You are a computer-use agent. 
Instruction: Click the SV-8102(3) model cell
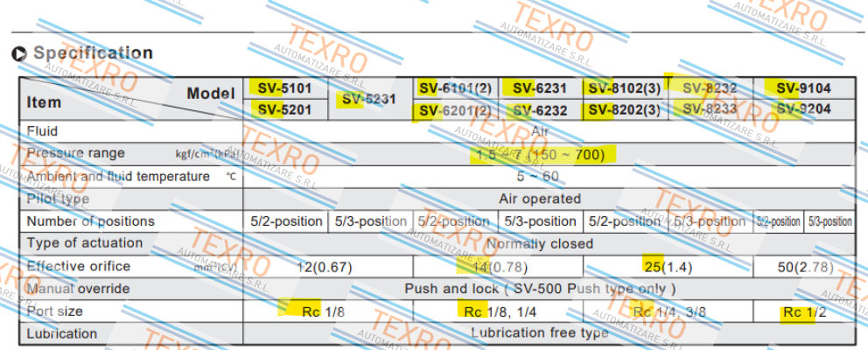(625, 88)
